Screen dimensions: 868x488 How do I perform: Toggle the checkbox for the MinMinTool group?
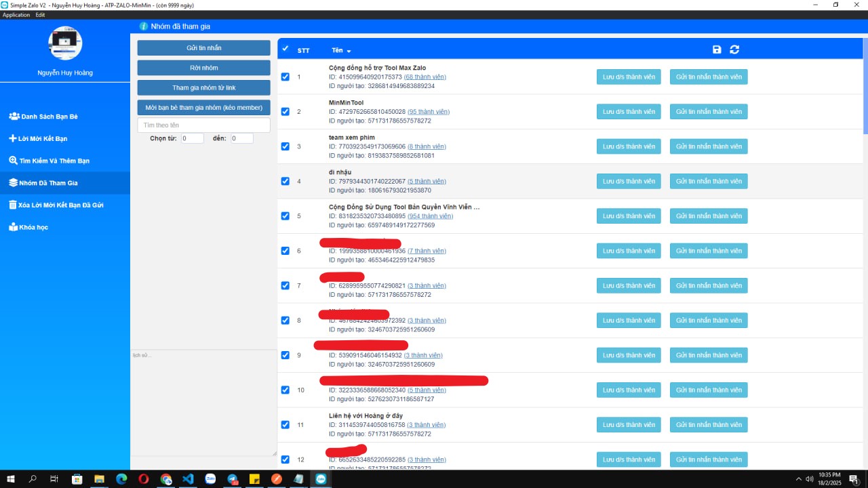285,112
